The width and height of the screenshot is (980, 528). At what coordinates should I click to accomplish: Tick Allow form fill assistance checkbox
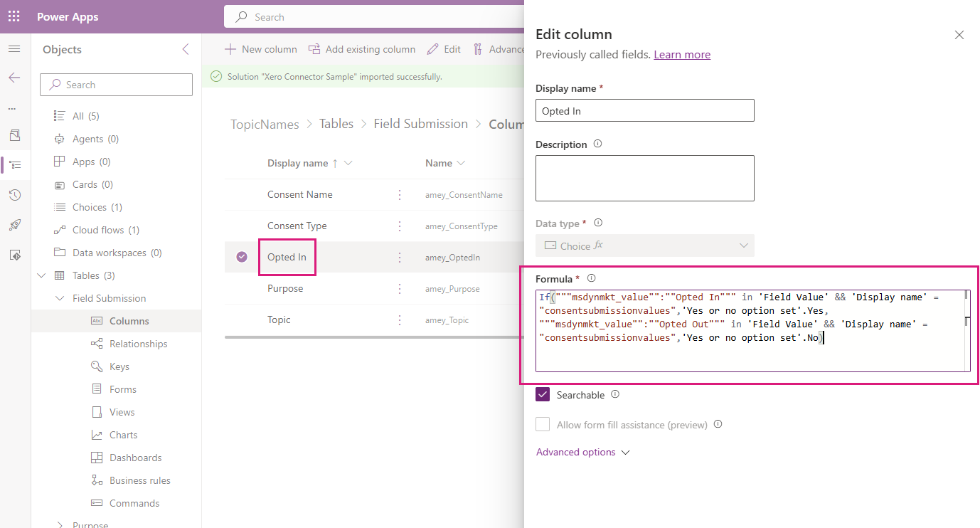(543, 424)
